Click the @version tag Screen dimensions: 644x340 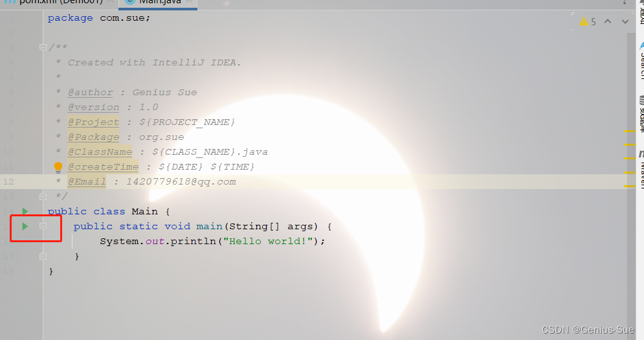[x=94, y=108]
